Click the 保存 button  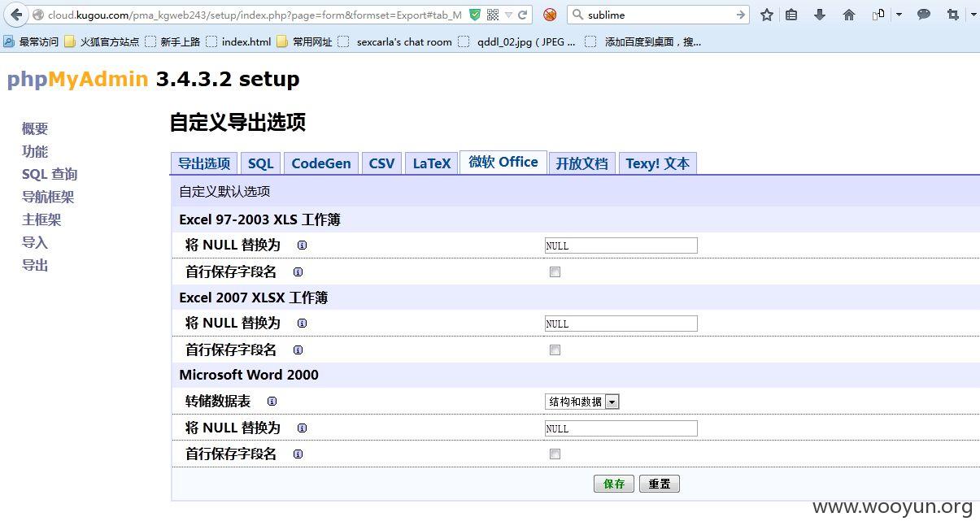[614, 484]
